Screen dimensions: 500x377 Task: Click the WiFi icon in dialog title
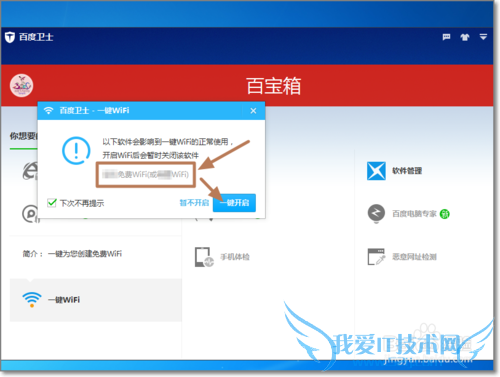pyautogui.click(x=49, y=110)
